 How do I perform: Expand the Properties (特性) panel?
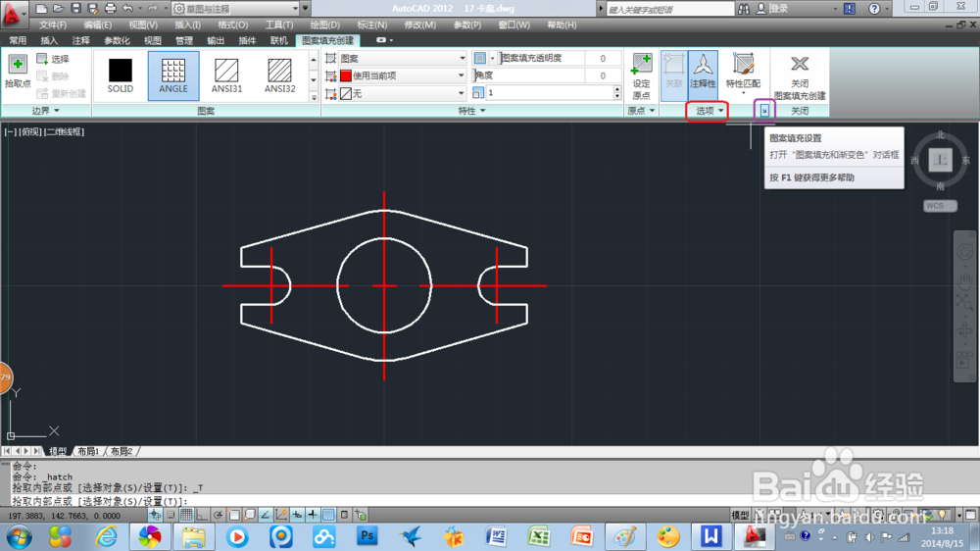point(472,111)
